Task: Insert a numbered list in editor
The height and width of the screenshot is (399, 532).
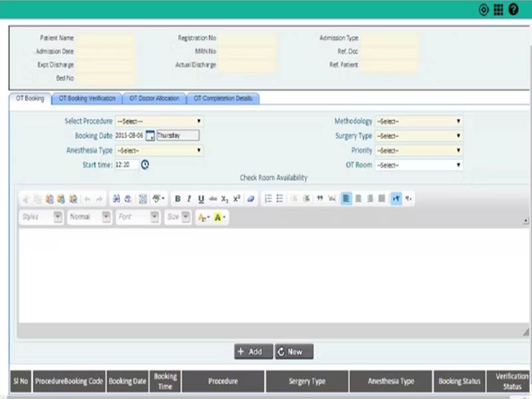Action: (x=268, y=199)
